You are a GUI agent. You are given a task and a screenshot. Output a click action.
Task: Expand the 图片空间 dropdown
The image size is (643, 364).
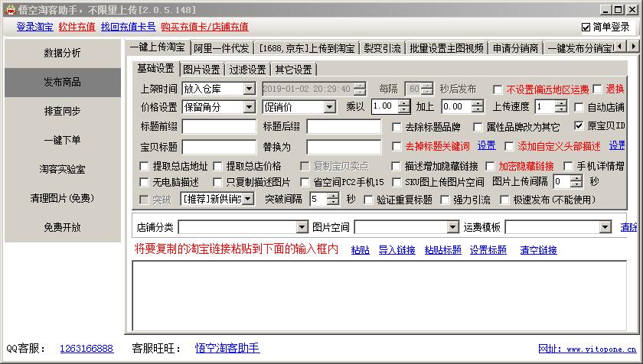click(x=452, y=227)
